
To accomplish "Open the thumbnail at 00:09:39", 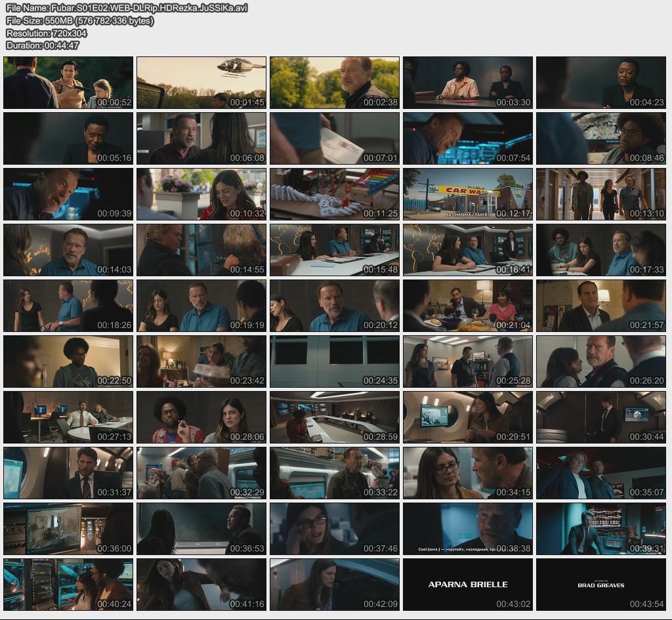I will coord(68,194).
